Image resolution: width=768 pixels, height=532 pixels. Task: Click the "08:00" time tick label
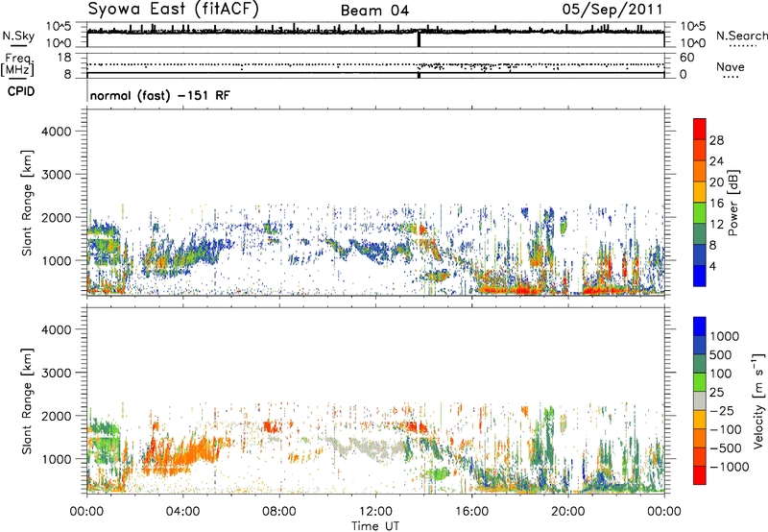pos(279,512)
